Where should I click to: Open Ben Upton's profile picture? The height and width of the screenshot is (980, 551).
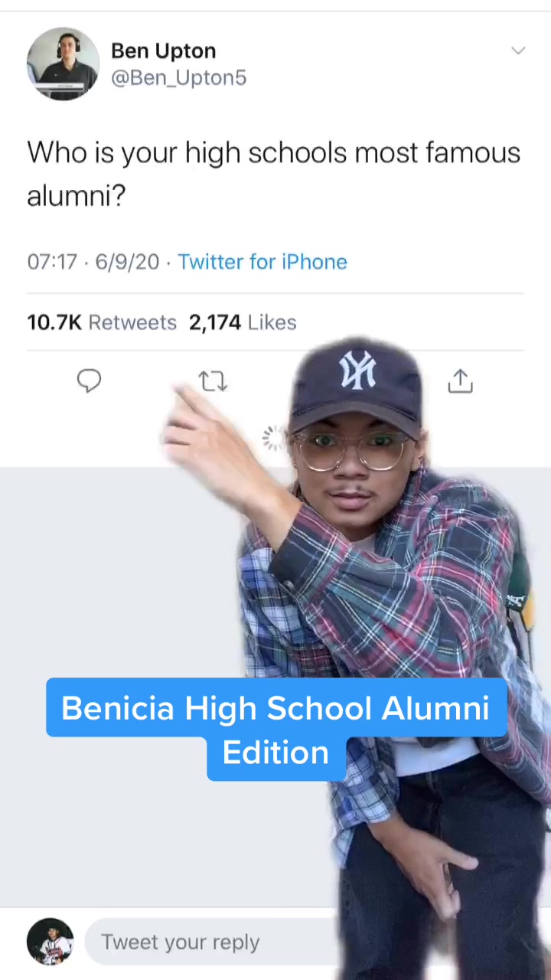click(x=63, y=64)
